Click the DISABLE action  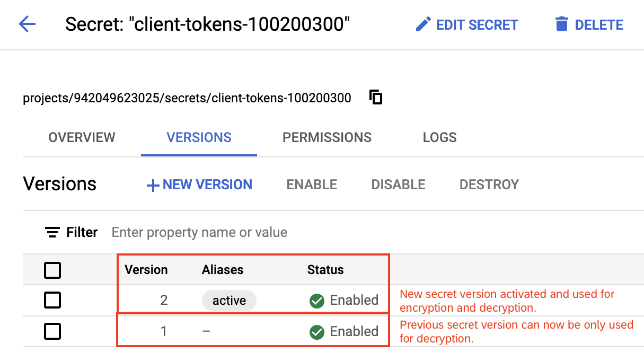pyautogui.click(x=398, y=184)
